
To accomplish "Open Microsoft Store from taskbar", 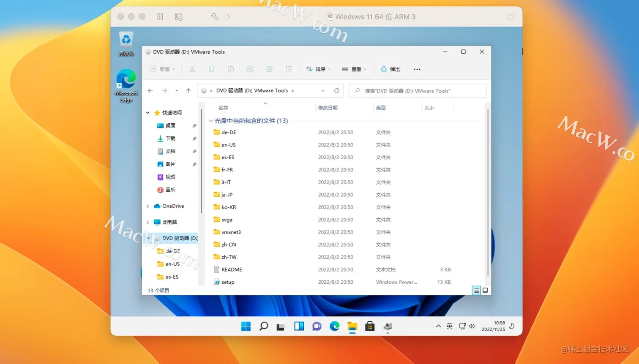I will (370, 326).
